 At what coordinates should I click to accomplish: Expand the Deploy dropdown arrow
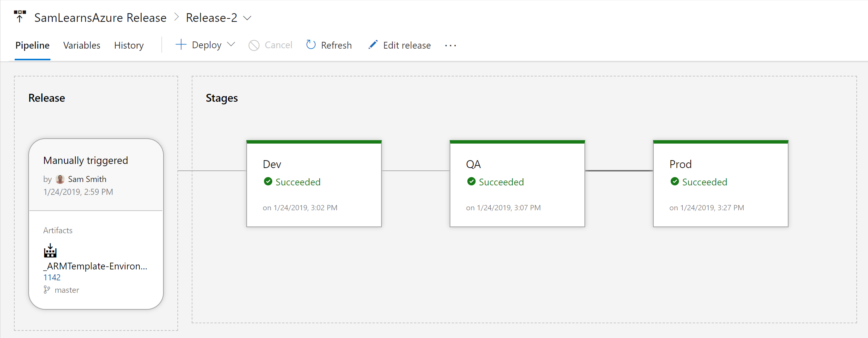pyautogui.click(x=232, y=44)
